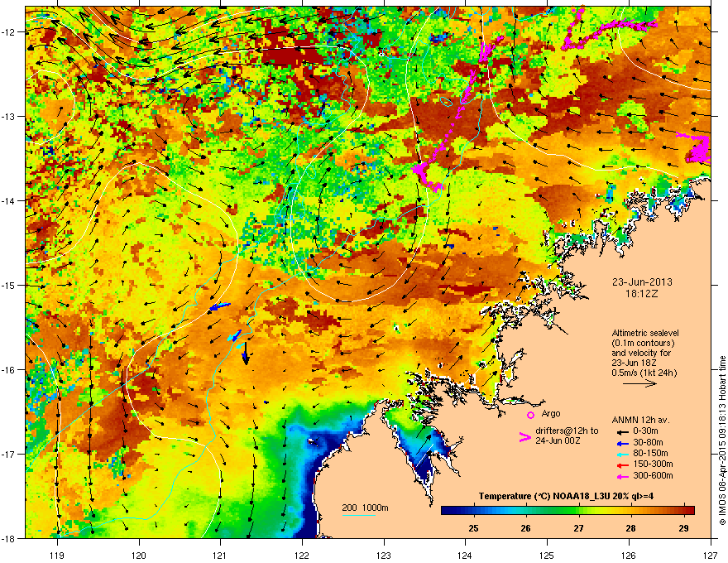Image resolution: width=728 pixels, height=563 pixels.
Task: Click the 125 longitude axis label
Action: [547, 555]
